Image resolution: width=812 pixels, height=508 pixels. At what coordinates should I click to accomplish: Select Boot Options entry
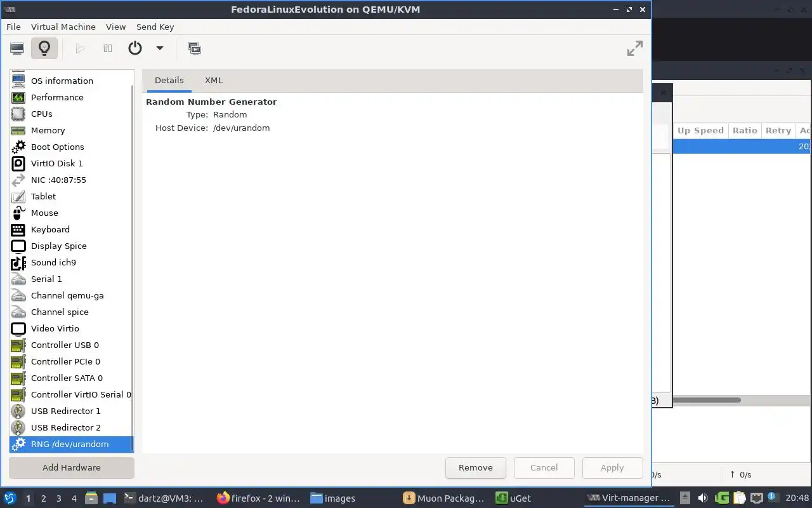[x=71, y=147]
